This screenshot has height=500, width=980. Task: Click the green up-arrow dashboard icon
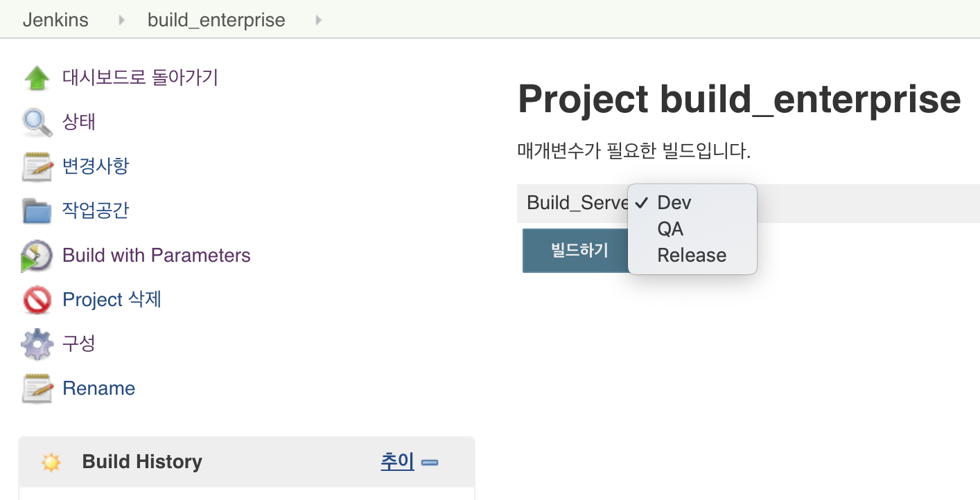tap(37, 78)
